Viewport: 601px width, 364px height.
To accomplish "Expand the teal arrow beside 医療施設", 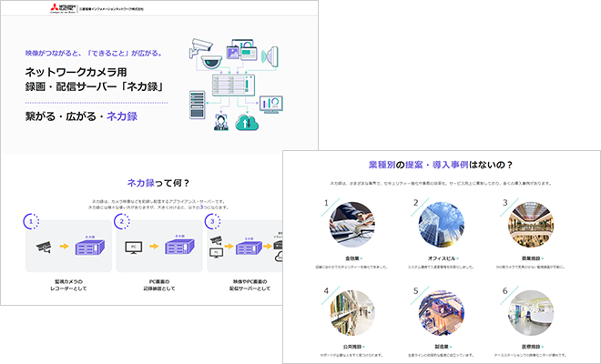I will point(543,347).
